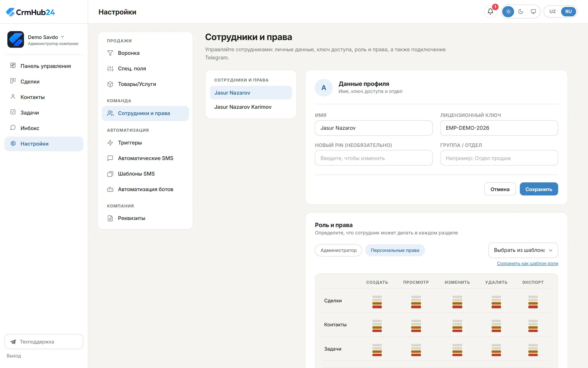Open Панель управления in the sidebar
This screenshot has width=588, height=368.
coord(44,66)
